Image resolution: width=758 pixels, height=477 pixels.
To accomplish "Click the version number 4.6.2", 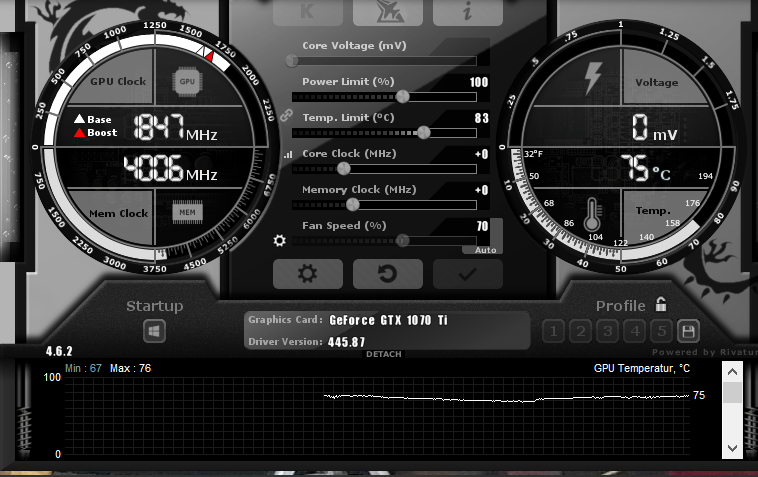I will click(59, 351).
